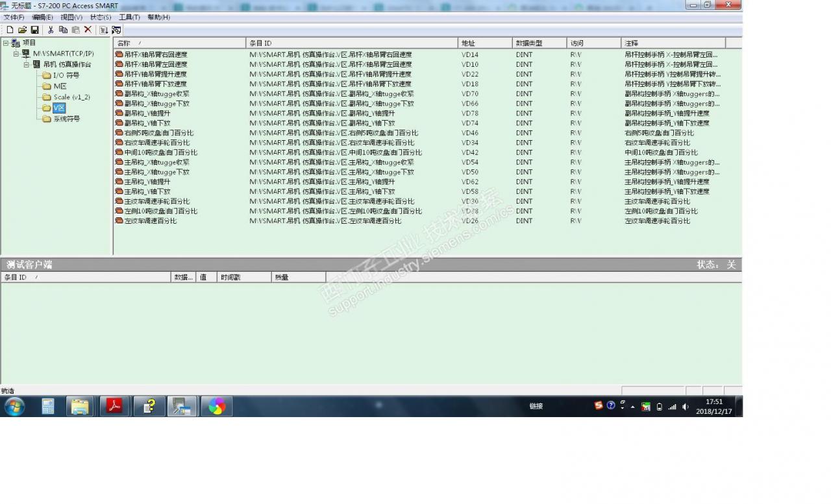Screen dimensions: 831x504
Task: Select item 吊杆X轴吊臂右回速度
Action: pyautogui.click(x=156, y=54)
